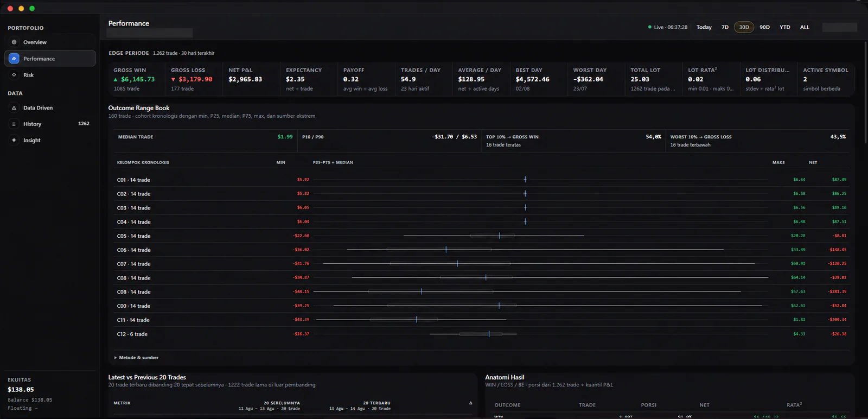
Task: Open the Best Day $4,572.46 card
Action: pyautogui.click(x=539, y=79)
